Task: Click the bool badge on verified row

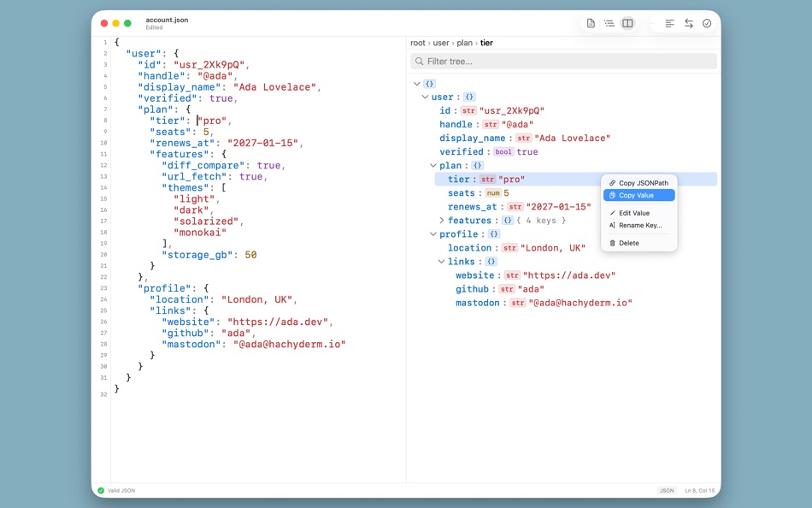Action: pos(503,152)
